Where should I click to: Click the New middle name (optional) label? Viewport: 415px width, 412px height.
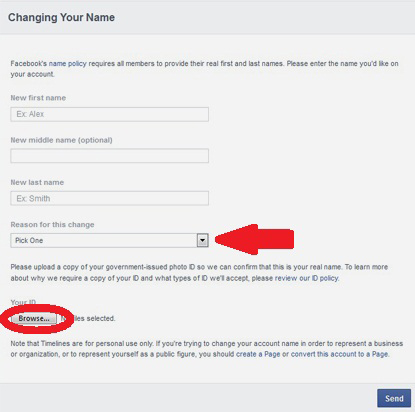tap(61, 140)
